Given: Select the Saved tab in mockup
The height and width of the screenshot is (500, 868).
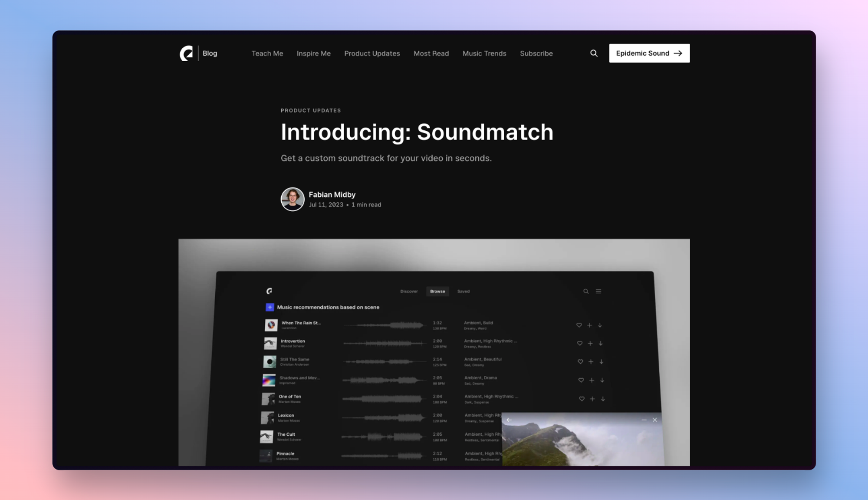Looking at the screenshot, I should pyautogui.click(x=463, y=291).
